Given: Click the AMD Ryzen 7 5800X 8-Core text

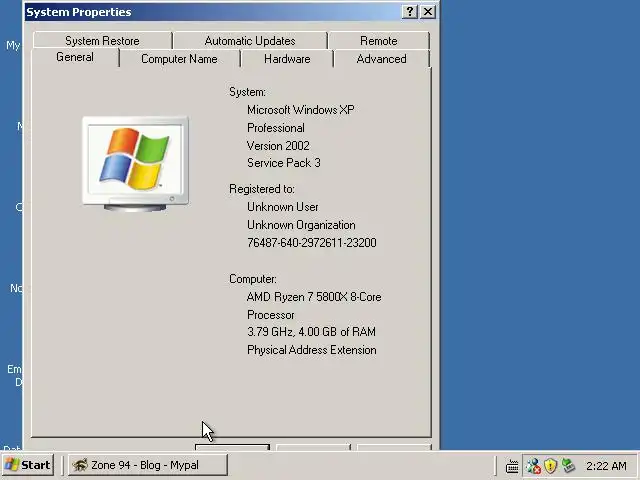Looking at the screenshot, I should pos(314,297).
